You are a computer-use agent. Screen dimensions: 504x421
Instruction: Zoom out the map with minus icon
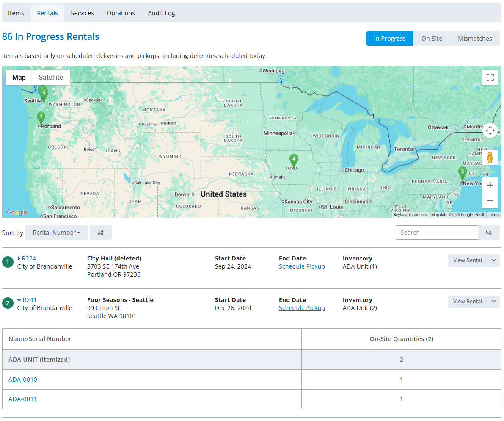(490, 201)
